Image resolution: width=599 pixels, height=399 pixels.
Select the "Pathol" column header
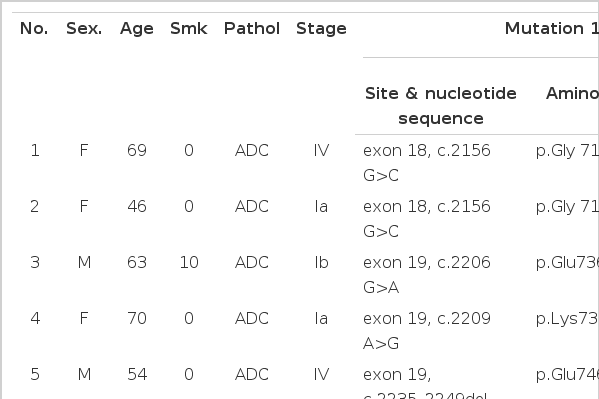coord(252,29)
